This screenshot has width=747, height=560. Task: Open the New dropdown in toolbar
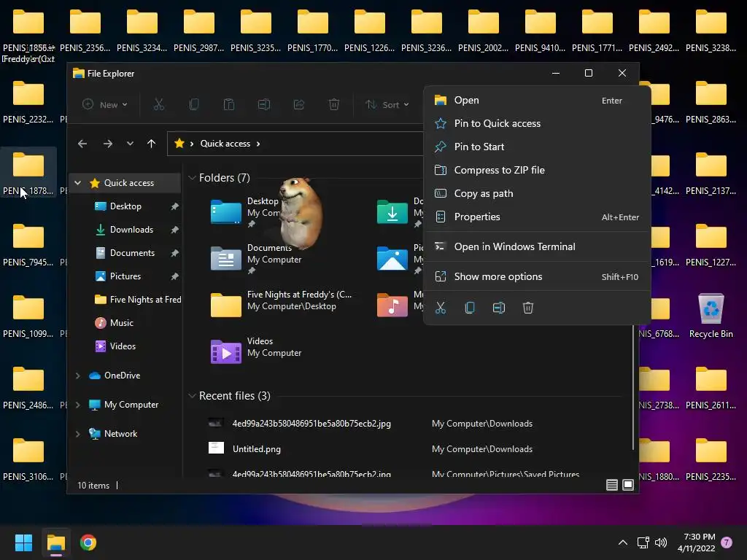[105, 104]
